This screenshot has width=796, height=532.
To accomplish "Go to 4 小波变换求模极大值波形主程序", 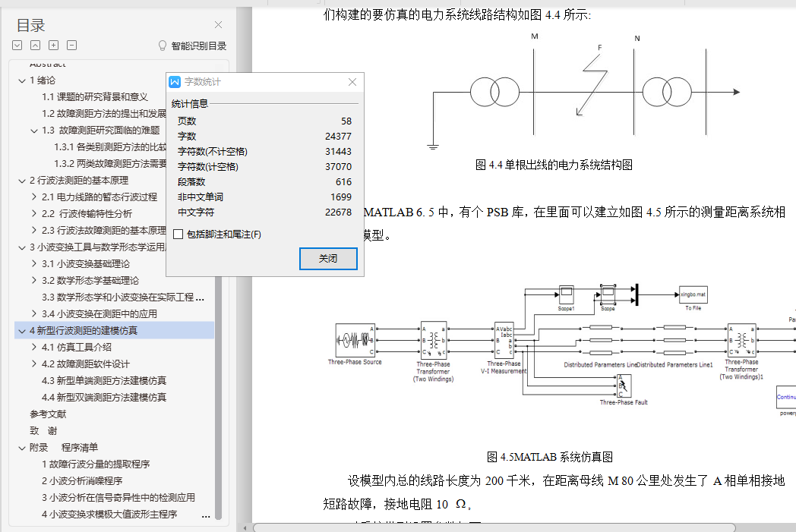I will pos(109,515).
